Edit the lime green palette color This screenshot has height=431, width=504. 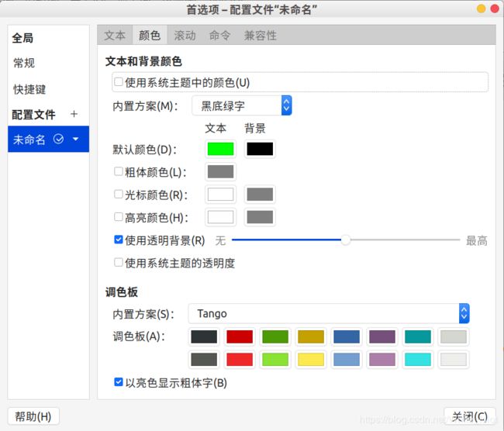click(275, 360)
